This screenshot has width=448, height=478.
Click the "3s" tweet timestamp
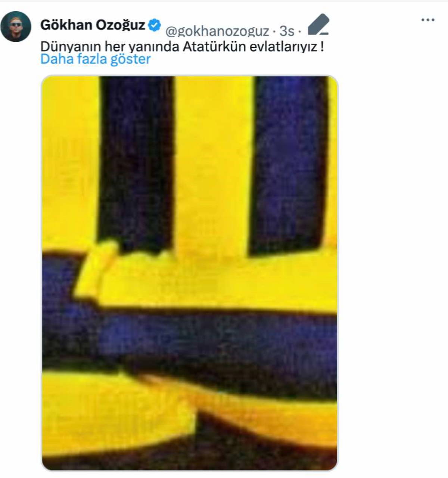287,31
